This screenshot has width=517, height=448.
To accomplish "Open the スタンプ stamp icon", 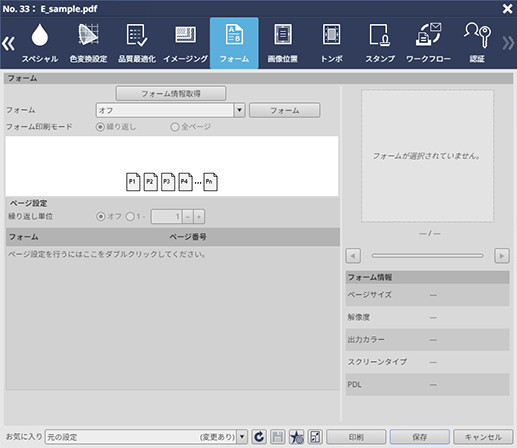I will point(380,43).
